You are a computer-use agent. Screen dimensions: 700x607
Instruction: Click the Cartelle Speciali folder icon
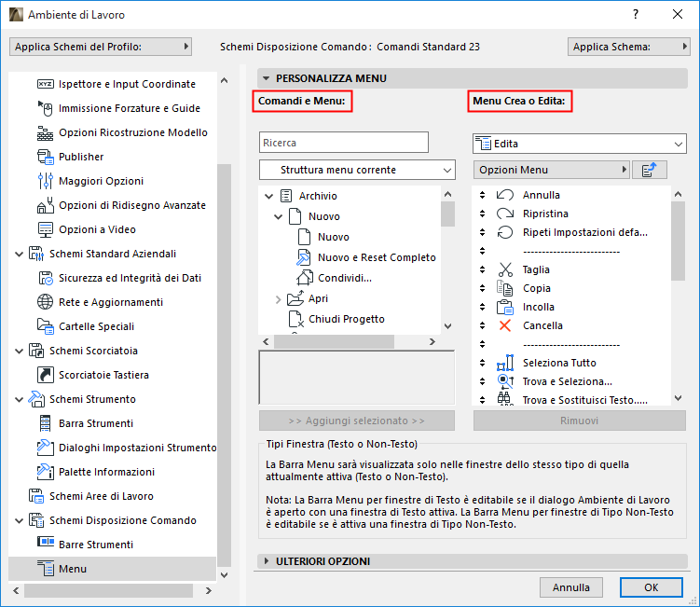click(45, 326)
